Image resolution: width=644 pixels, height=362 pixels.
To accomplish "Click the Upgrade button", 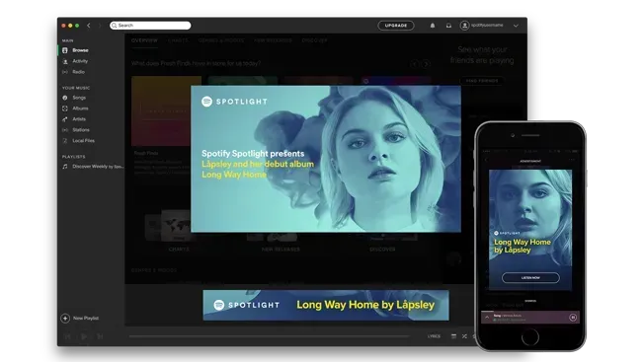I will point(396,26).
